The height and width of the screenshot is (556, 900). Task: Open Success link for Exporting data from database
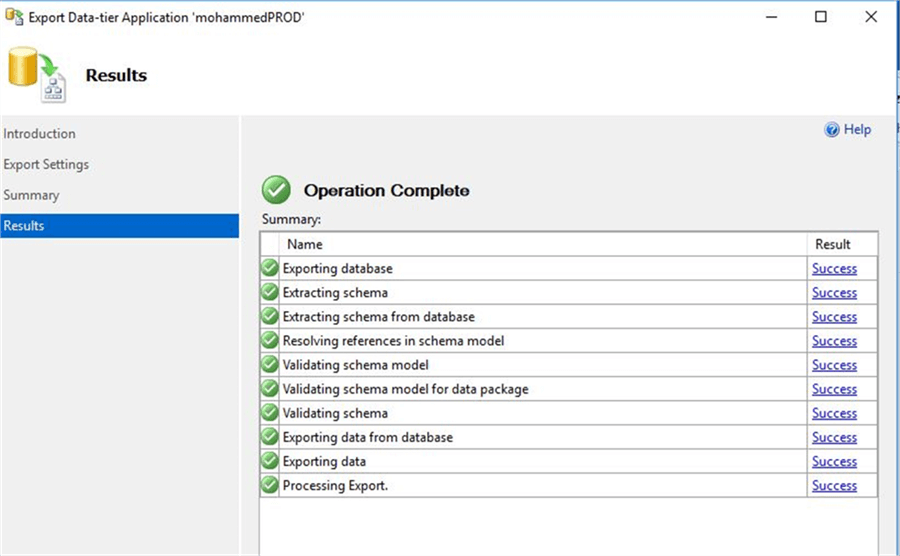pyautogui.click(x=834, y=437)
